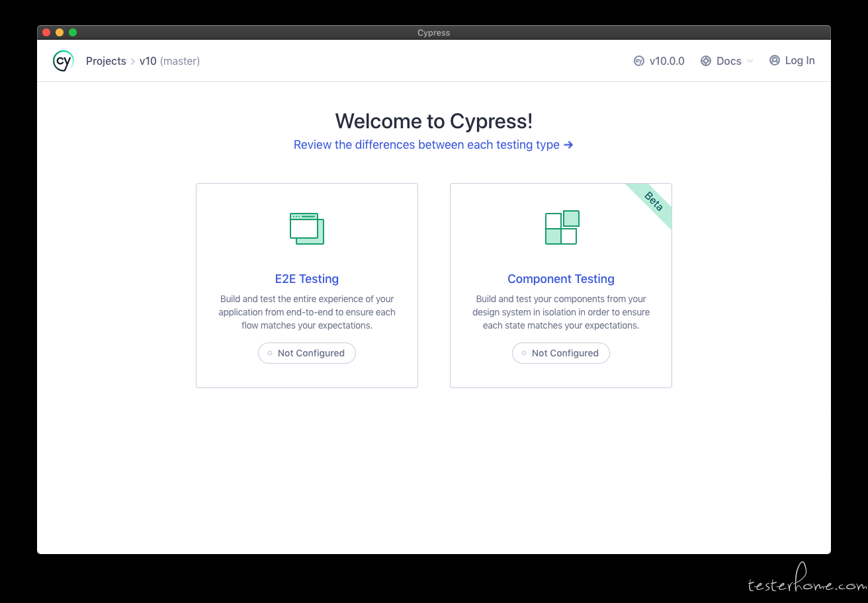The width and height of the screenshot is (868, 603).
Task: Expand the Docs dropdown menu
Action: pyautogui.click(x=727, y=61)
